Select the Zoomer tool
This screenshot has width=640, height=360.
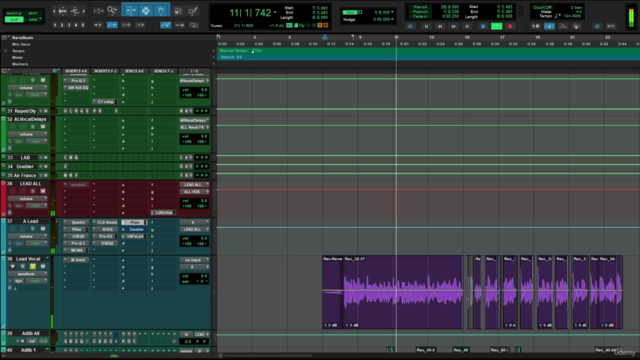tap(111, 11)
